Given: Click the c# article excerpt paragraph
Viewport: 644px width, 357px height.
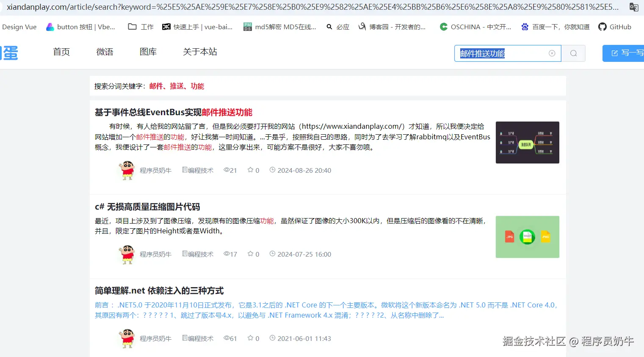Looking at the screenshot, I should click(x=291, y=226).
